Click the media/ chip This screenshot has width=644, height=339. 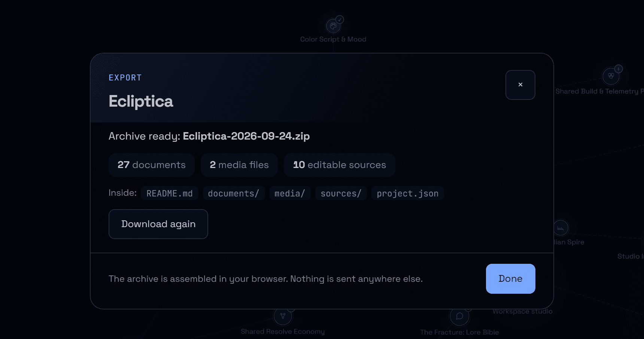[290, 193]
